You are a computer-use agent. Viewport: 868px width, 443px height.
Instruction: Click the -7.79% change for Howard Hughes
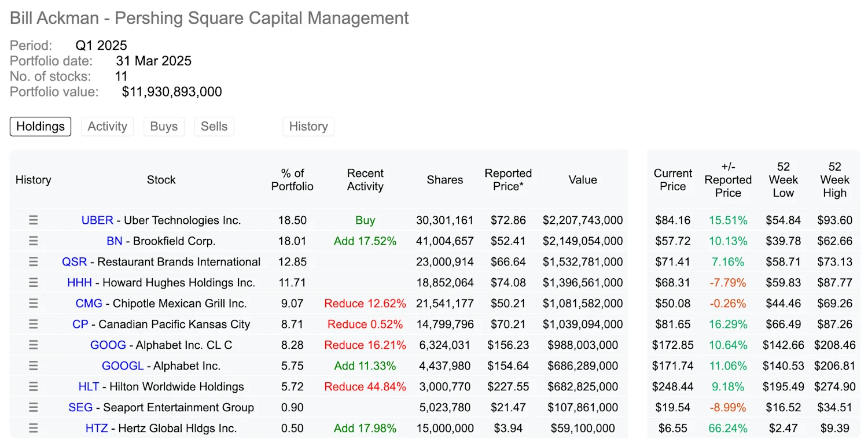coord(728,283)
